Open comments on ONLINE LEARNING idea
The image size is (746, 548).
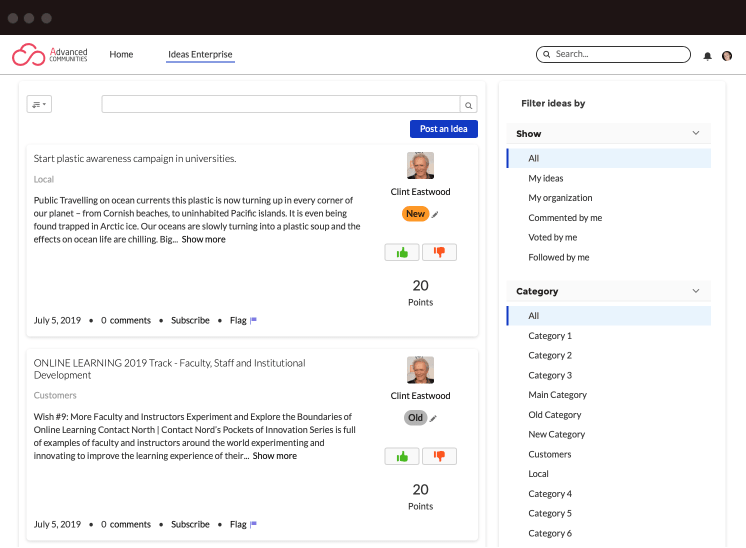coord(126,524)
